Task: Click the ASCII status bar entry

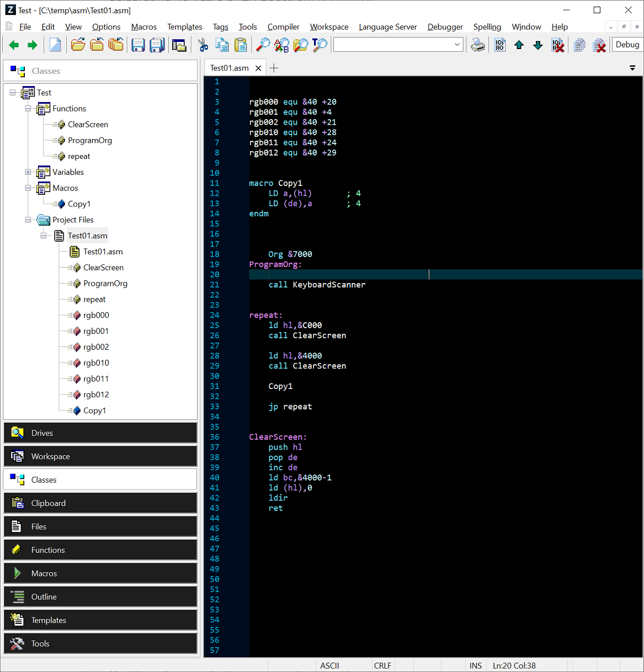Action: (x=330, y=665)
